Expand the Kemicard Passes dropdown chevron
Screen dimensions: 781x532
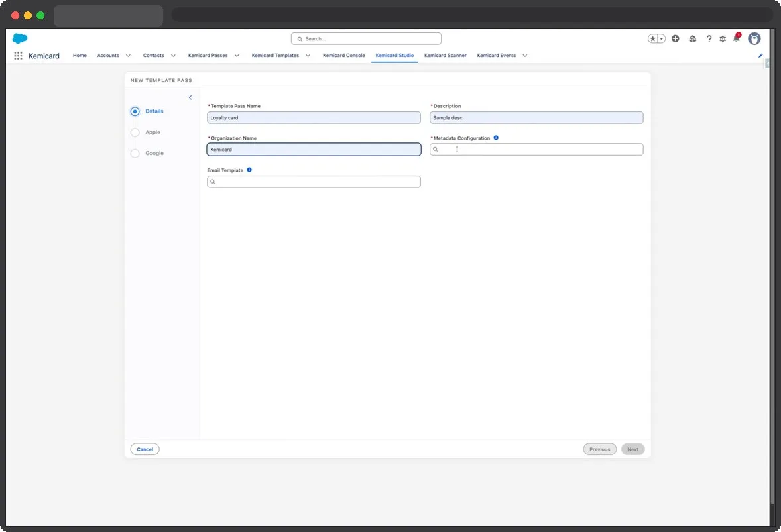(x=237, y=56)
